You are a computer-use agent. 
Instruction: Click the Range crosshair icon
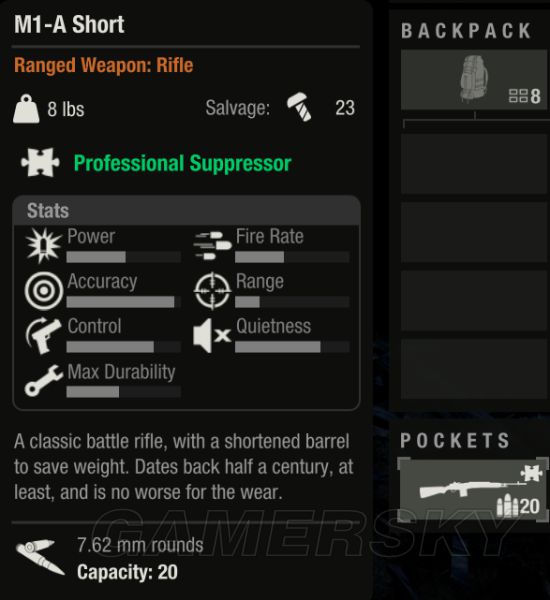click(212, 291)
